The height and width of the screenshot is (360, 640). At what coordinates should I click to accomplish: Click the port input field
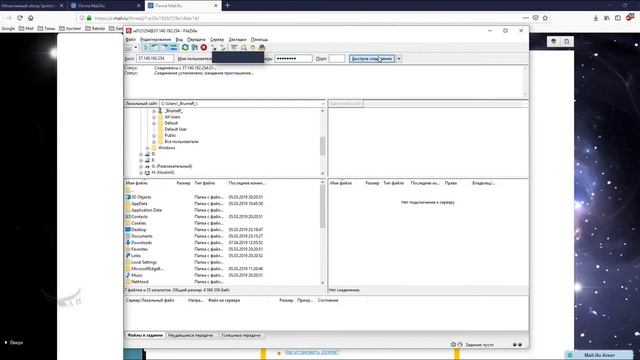tap(337, 59)
